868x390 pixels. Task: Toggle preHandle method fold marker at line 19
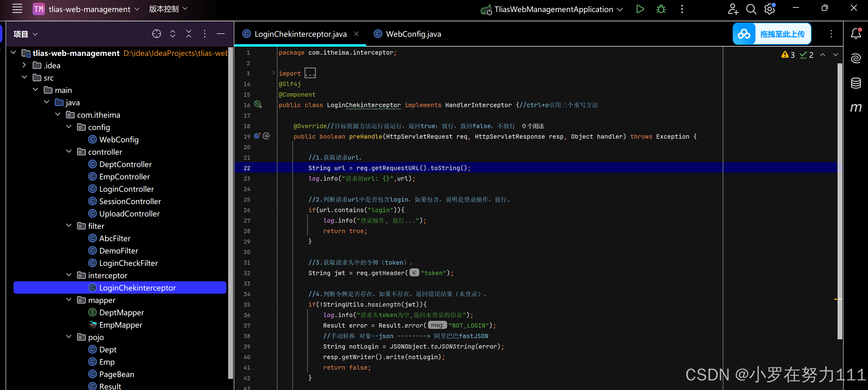(x=274, y=136)
